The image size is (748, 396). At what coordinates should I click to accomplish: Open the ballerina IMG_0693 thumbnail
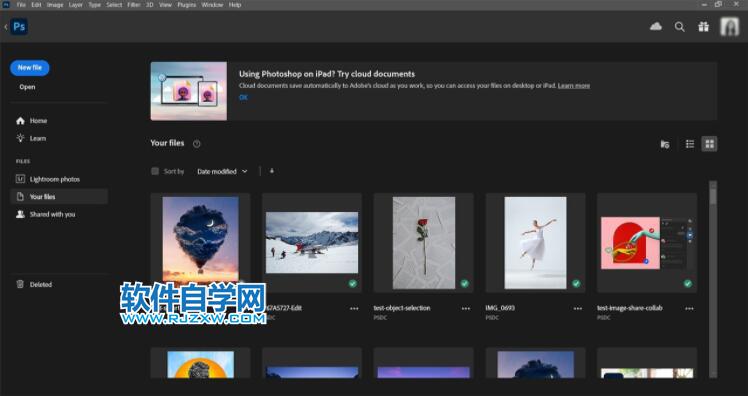click(535, 243)
